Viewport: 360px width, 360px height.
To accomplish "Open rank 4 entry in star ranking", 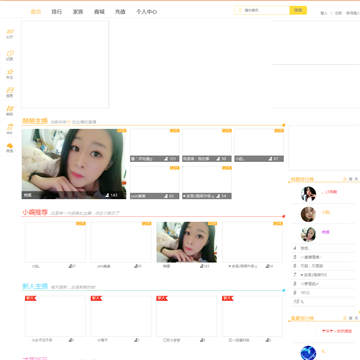I will 323,248.
